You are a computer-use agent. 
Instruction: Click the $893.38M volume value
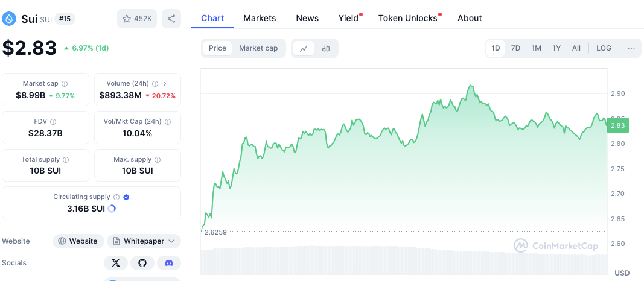[120, 96]
